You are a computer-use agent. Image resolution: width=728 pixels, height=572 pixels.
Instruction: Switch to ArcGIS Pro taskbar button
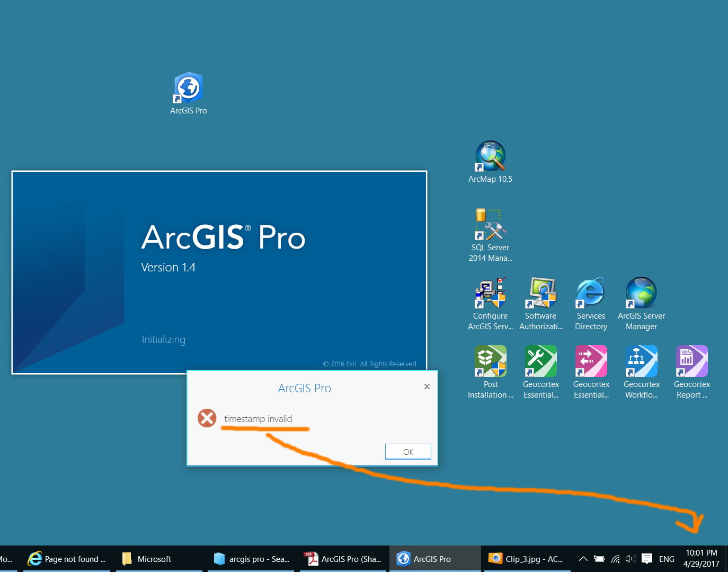pos(435,559)
